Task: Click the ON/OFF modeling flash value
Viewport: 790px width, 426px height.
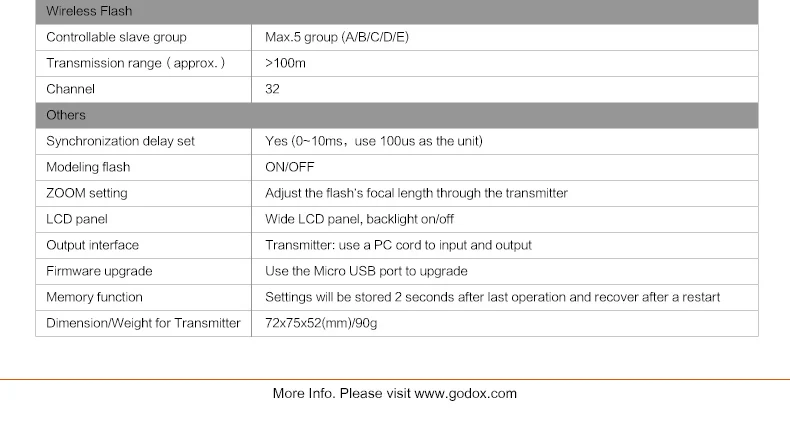Action: [x=289, y=167]
